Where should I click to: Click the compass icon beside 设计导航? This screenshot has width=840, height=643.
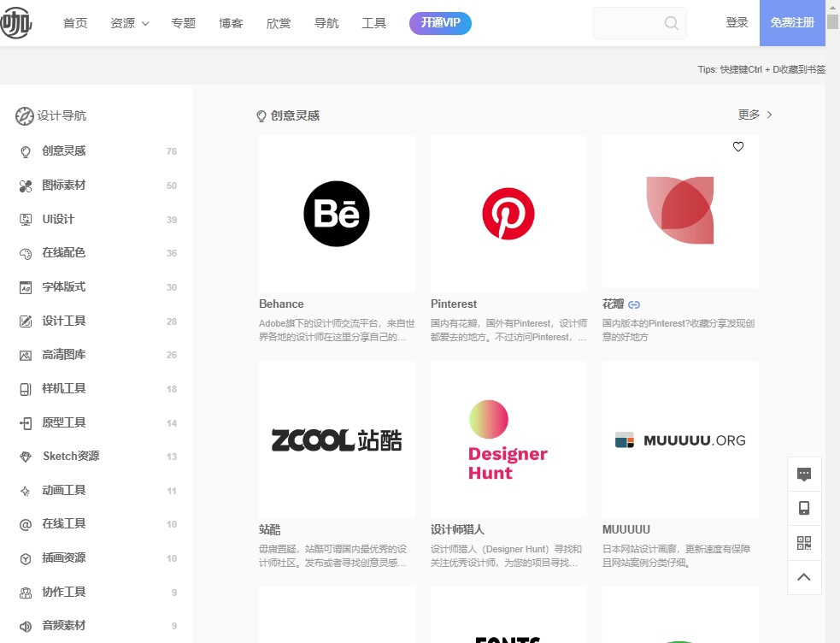coord(25,115)
